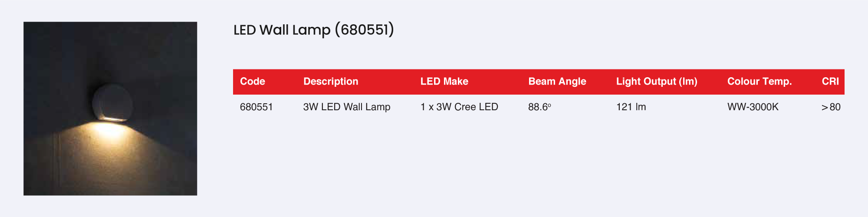Select the Code column header
The height and width of the screenshot is (217, 868).
click(x=253, y=82)
